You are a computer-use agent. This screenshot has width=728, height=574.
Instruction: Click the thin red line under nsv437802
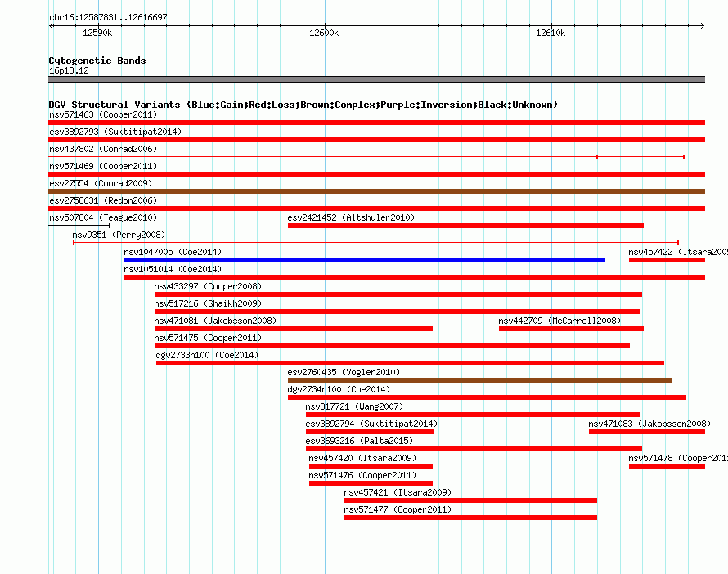(x=366, y=157)
